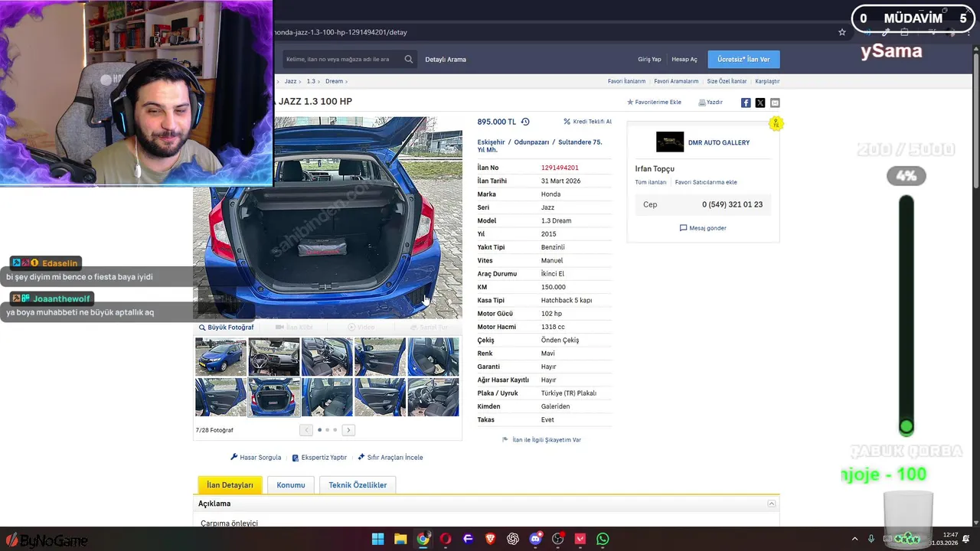
Task: Switch to Teknik Özellikler tab
Action: pyautogui.click(x=358, y=485)
